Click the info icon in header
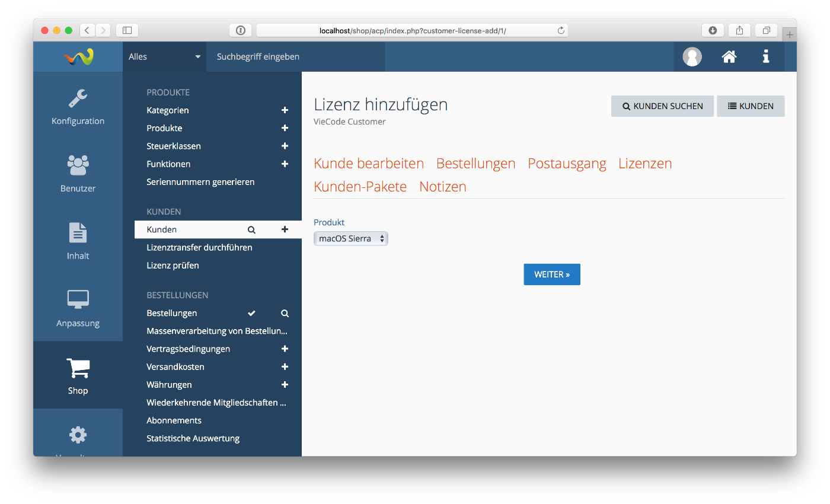830x504 pixels. tap(766, 57)
